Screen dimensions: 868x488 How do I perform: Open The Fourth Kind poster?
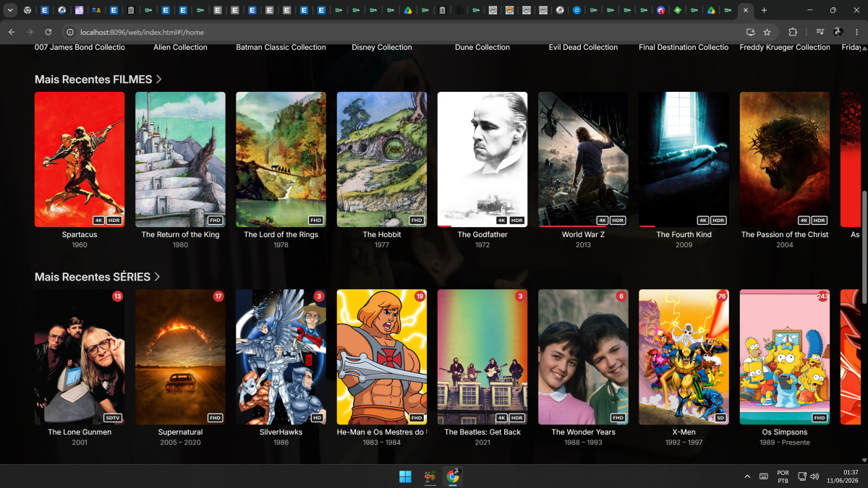(x=684, y=159)
